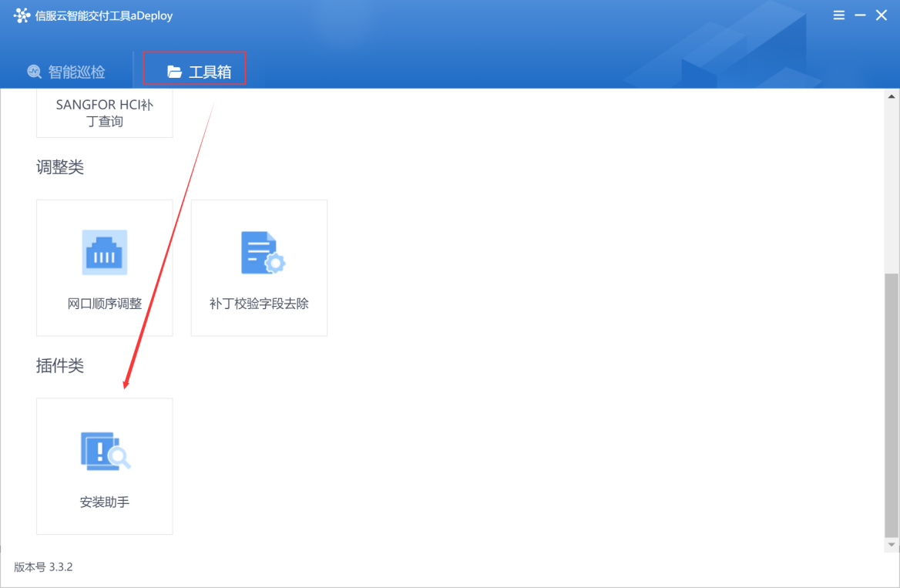Click the 版本号 3.3.2 version text
The height and width of the screenshot is (588, 900).
[44, 567]
